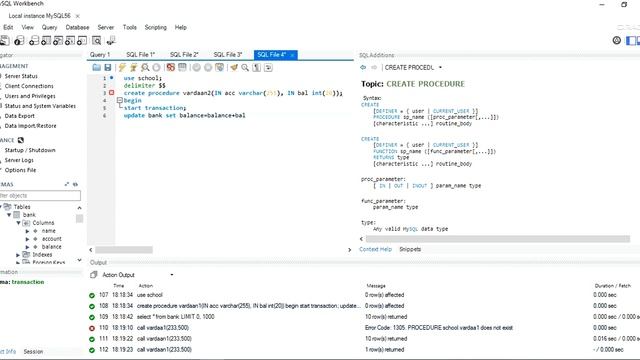
Task: Switch to the Query 1 tab
Action: [100, 55]
